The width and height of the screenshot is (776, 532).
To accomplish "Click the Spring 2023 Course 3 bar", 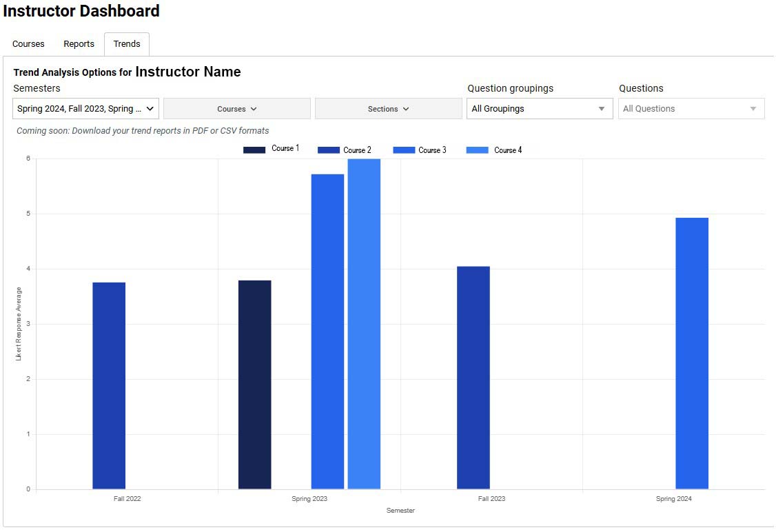I will pos(327,331).
